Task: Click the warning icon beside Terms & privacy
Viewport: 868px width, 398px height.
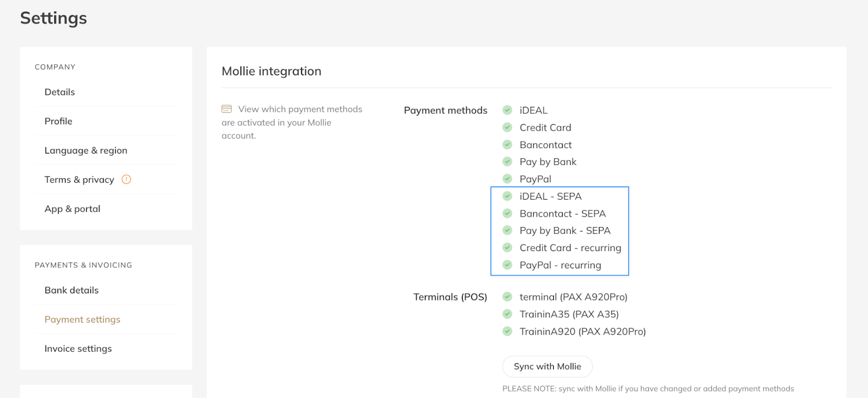Action: [126, 179]
